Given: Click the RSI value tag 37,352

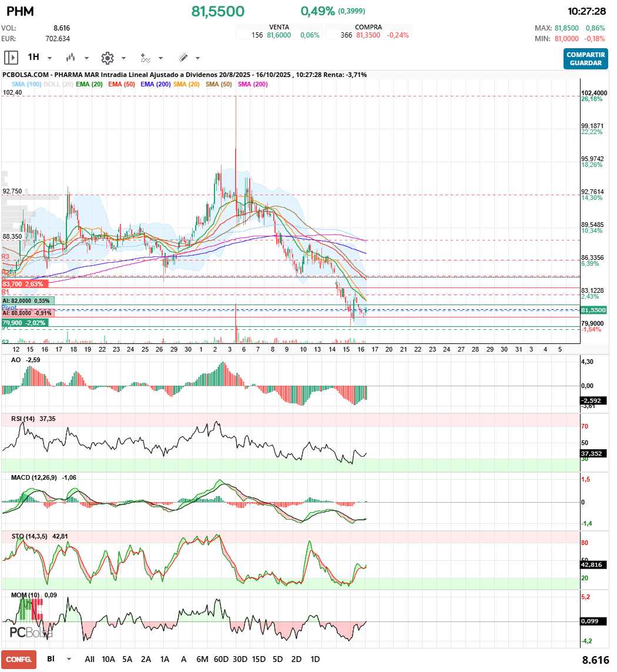Looking at the screenshot, I should click(593, 454).
